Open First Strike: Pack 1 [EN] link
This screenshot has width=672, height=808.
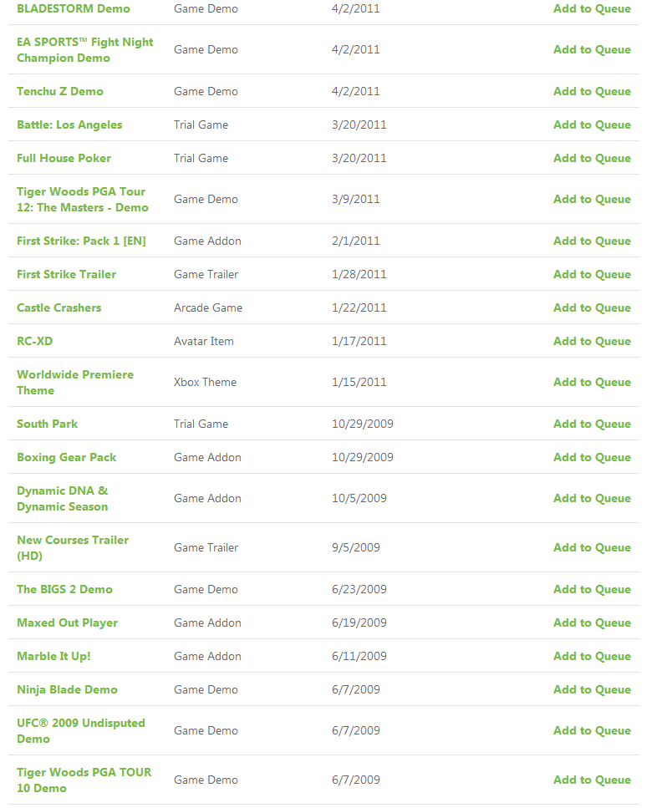(81, 241)
